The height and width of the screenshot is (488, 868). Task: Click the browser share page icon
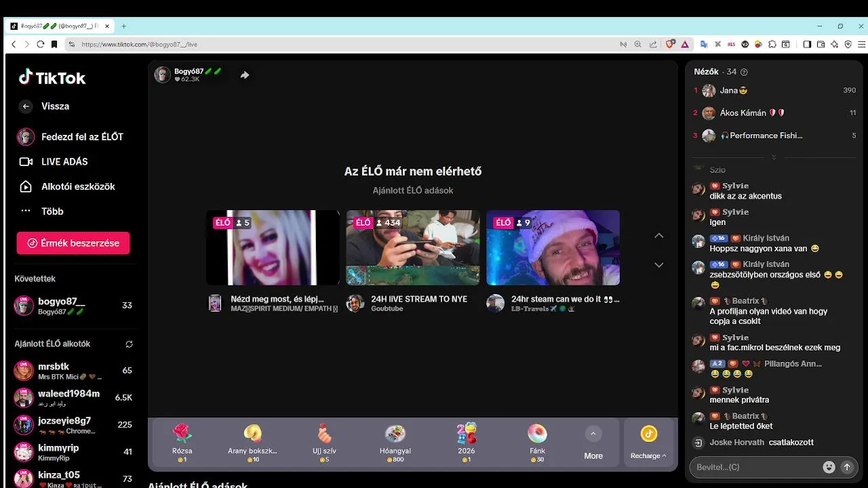653,44
